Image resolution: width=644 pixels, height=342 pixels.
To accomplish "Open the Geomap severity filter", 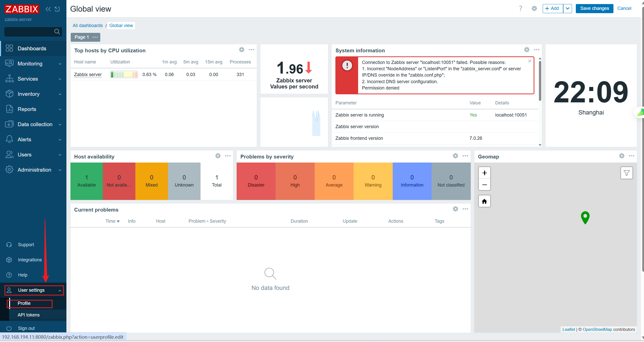I will point(627,173).
